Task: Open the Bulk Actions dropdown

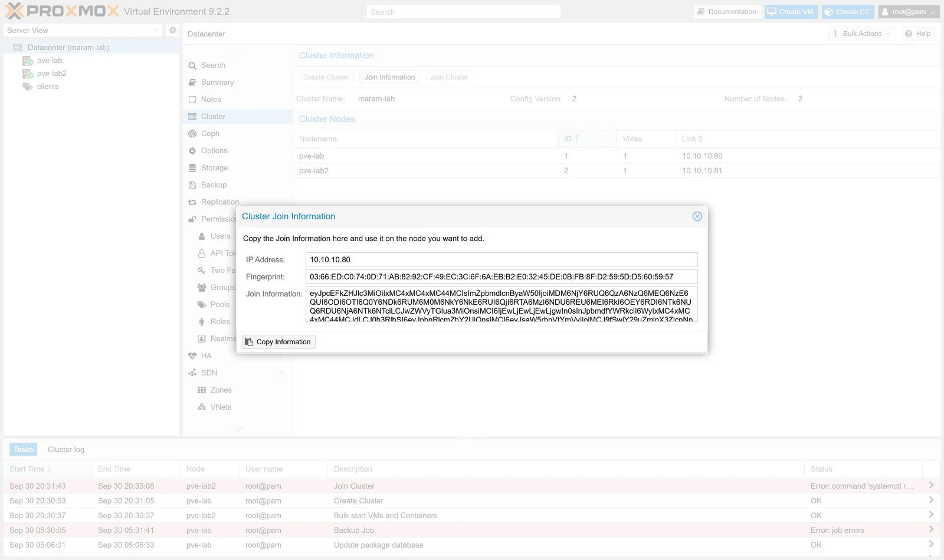Action: (x=862, y=34)
